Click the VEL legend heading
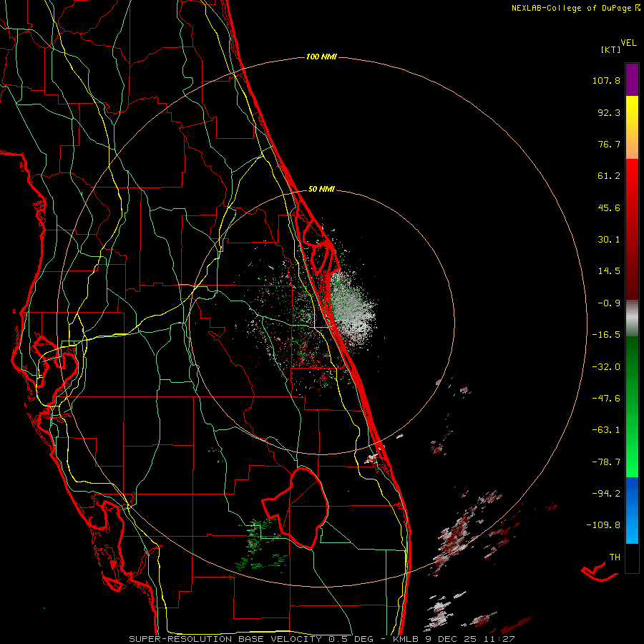This screenshot has width=644, height=644. [x=628, y=42]
